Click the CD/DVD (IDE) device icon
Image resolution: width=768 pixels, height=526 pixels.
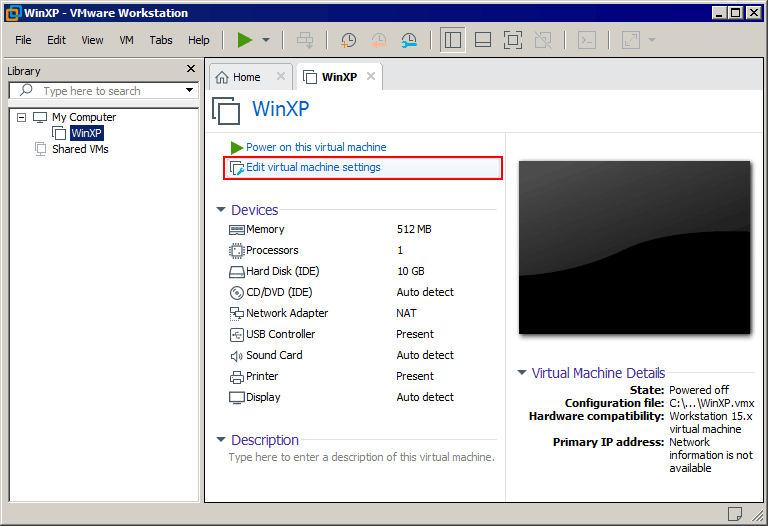pos(237,293)
